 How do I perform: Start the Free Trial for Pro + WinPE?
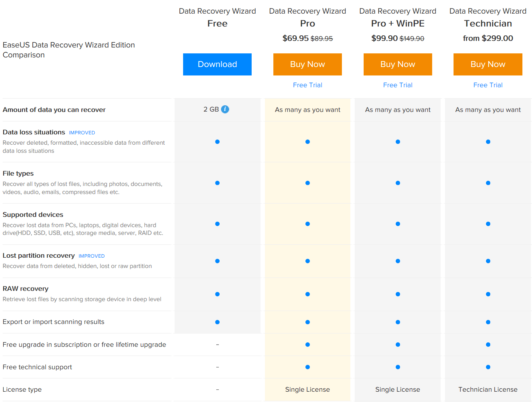pyautogui.click(x=398, y=85)
